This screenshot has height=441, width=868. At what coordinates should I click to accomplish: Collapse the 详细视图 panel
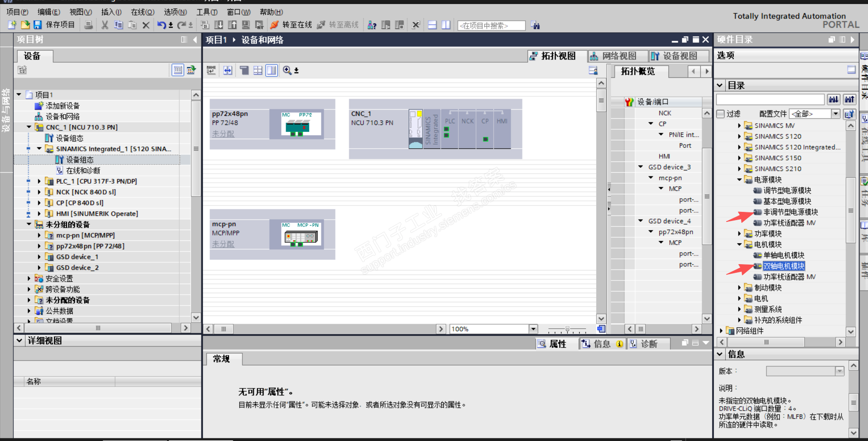[19, 340]
